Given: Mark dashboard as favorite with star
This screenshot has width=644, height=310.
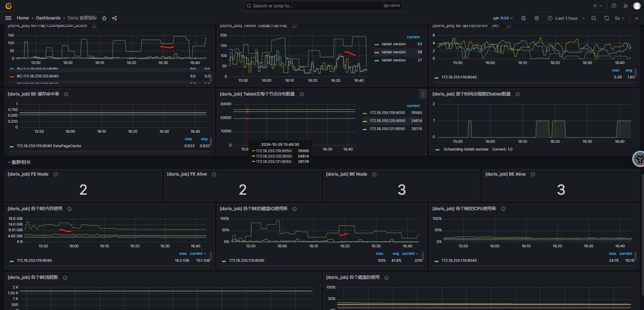Looking at the screenshot, I should [x=104, y=18].
